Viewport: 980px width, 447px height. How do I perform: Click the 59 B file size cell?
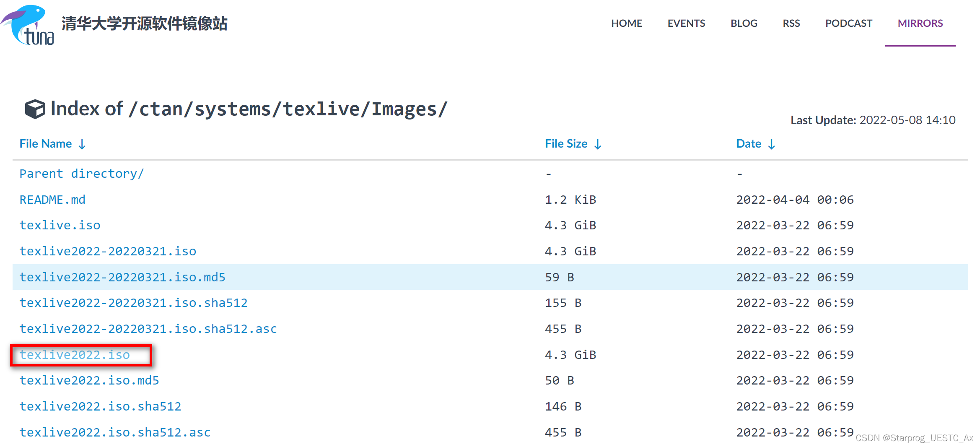pyautogui.click(x=560, y=277)
